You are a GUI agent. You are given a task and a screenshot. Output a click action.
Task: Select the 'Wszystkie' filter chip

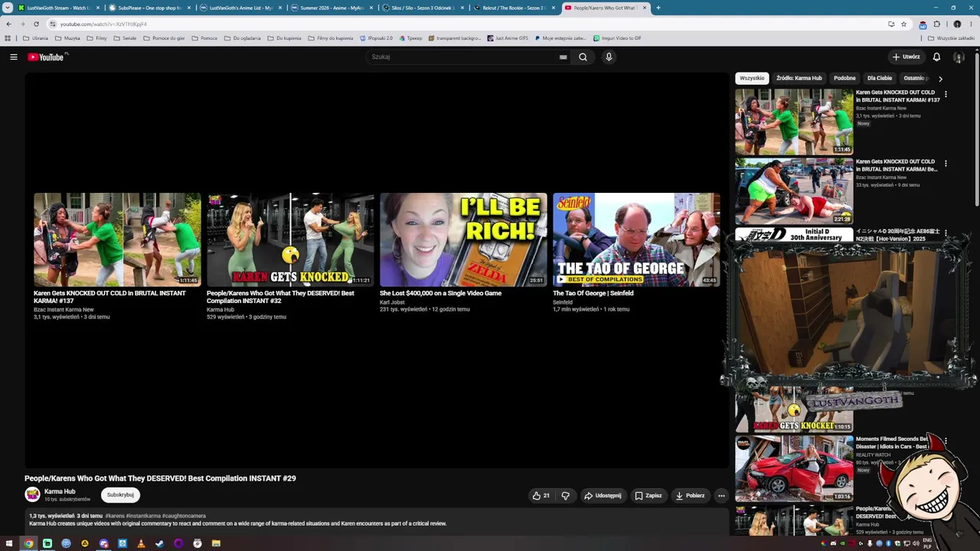click(752, 78)
